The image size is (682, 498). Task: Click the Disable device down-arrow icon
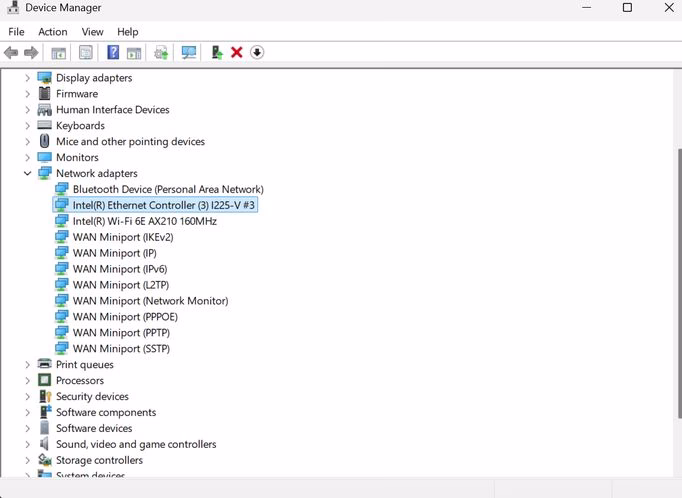click(x=257, y=53)
